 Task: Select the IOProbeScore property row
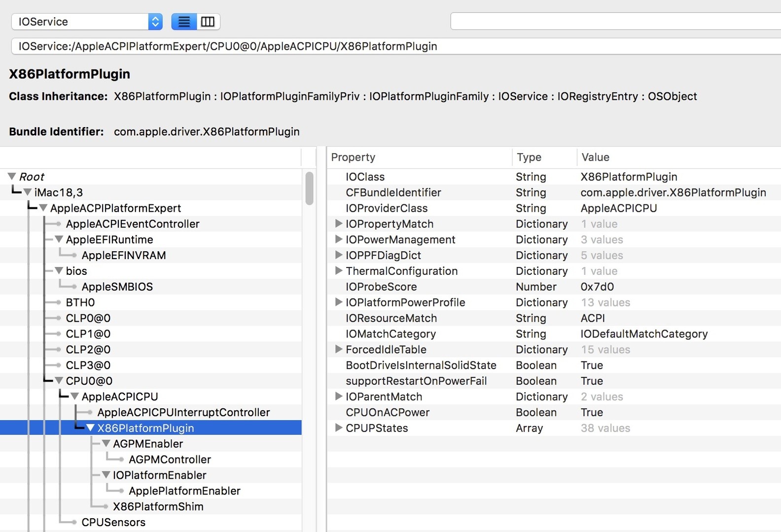click(x=554, y=287)
